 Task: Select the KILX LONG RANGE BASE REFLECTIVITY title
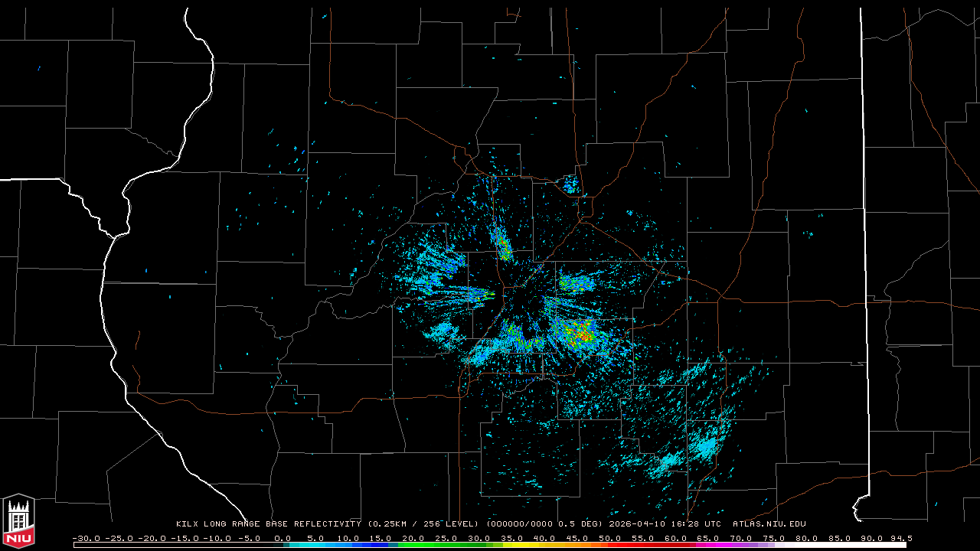(x=269, y=524)
